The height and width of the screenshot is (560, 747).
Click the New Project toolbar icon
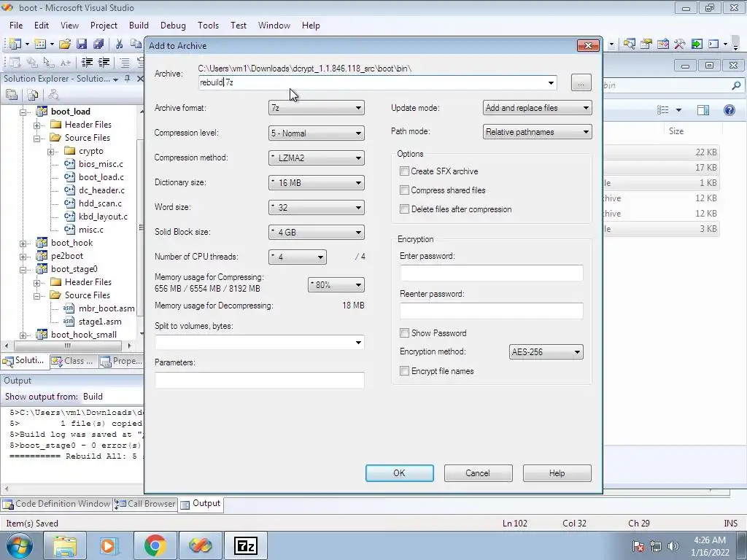click(15, 44)
